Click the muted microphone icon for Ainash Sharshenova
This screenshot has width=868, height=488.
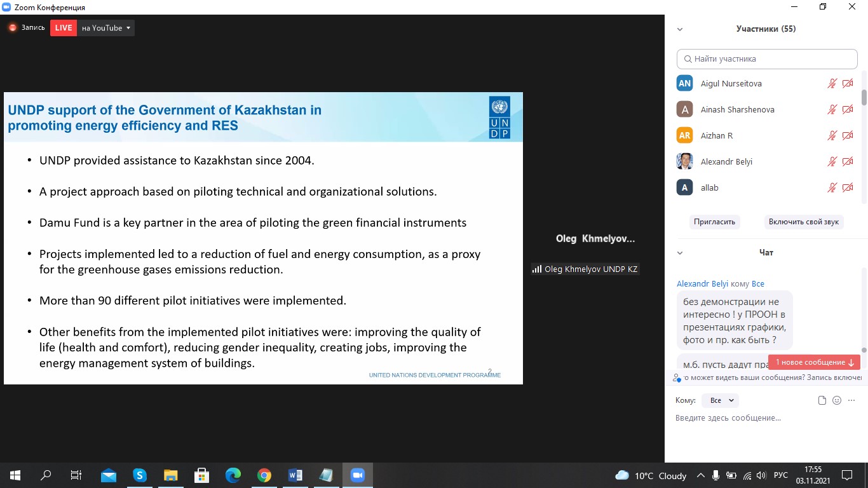[832, 109]
